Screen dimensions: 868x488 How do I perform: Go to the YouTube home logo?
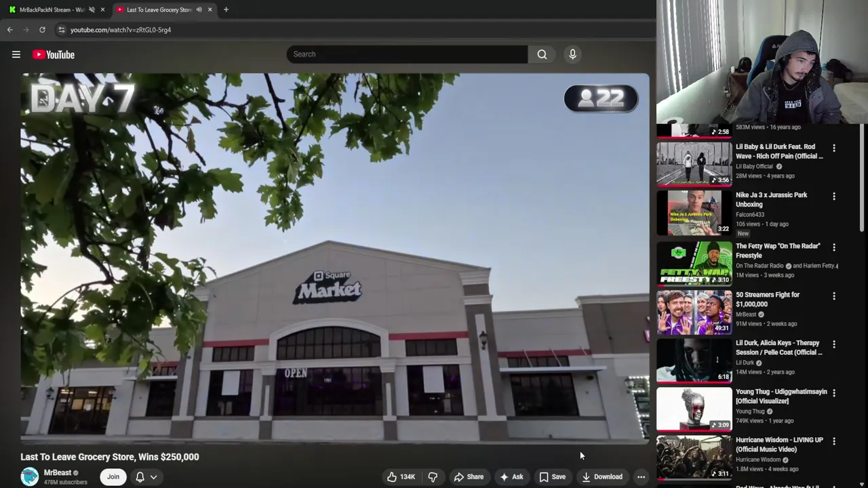point(54,54)
